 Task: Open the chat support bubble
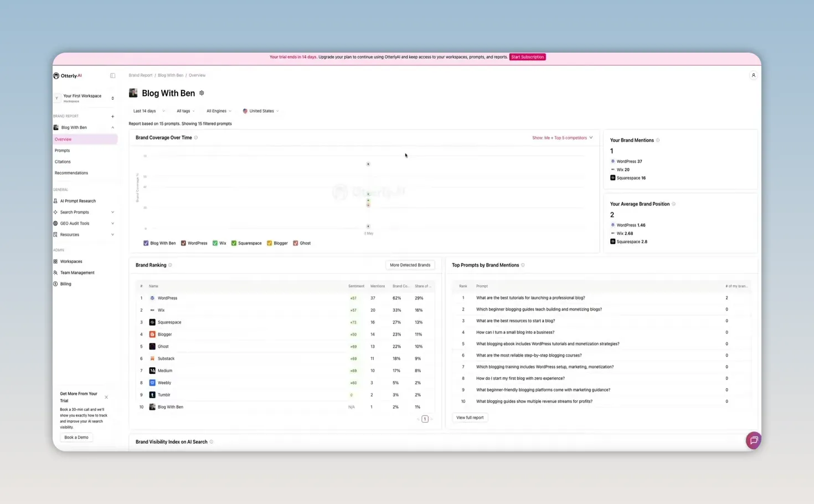click(753, 440)
